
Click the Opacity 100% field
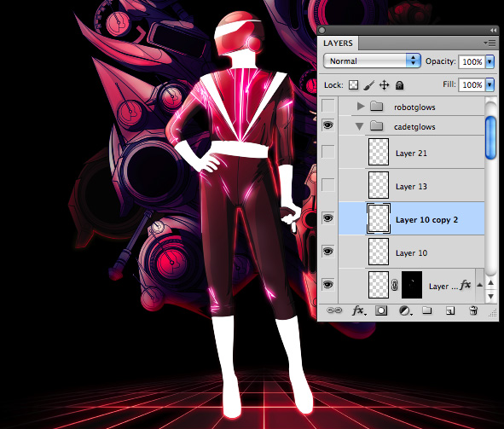tap(472, 61)
